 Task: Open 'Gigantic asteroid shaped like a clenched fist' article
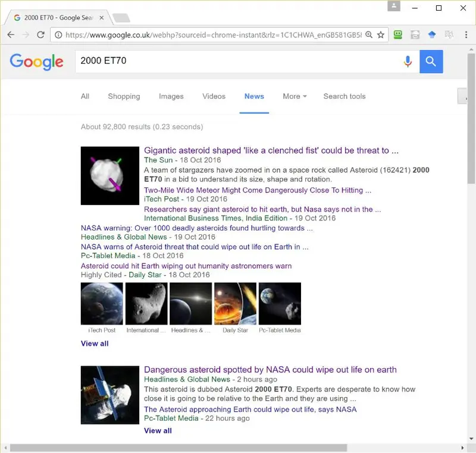pyautogui.click(x=271, y=150)
